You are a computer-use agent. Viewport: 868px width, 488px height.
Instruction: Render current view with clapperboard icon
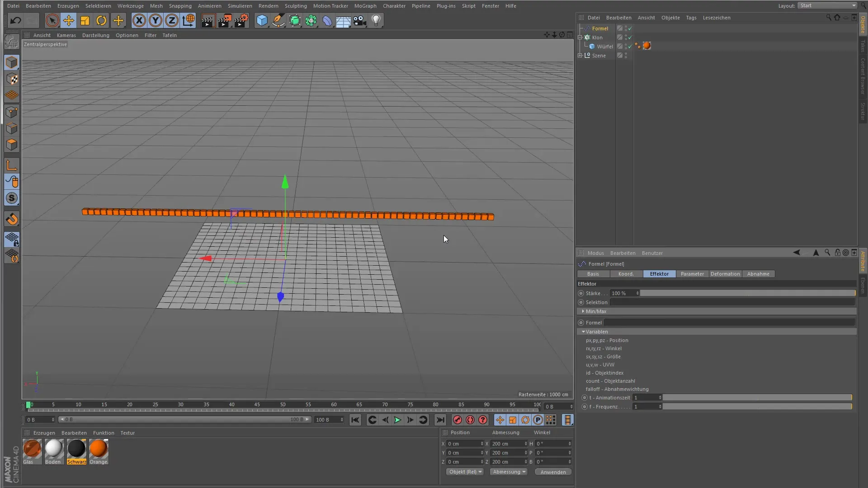point(208,20)
